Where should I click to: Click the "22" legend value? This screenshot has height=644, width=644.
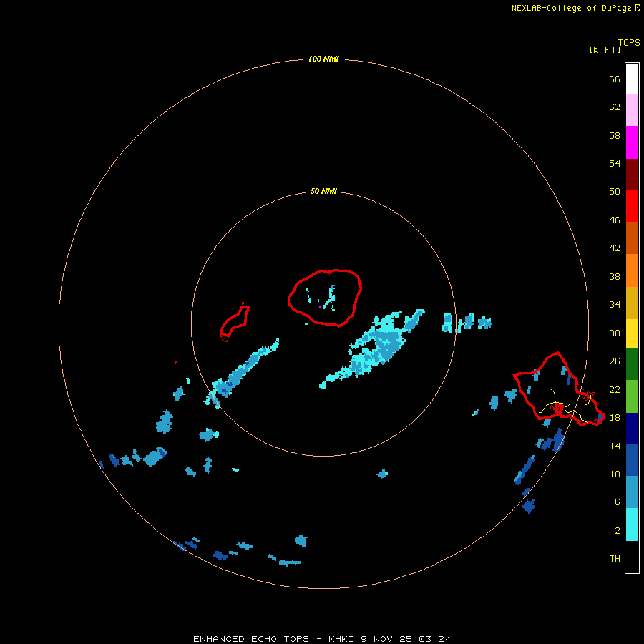[x=615, y=390]
